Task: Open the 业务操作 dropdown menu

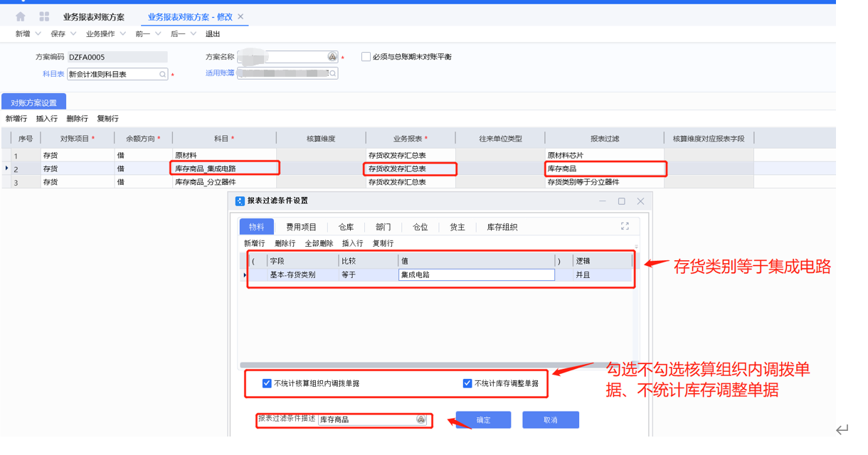Action: click(122, 34)
